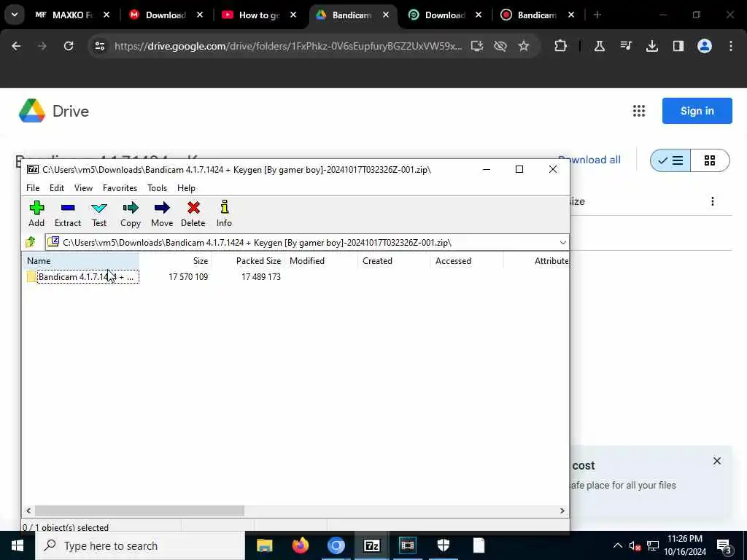Image resolution: width=747 pixels, height=560 pixels.
Task: Click the horizontal scrollbar thumb in 7-Zip
Action: tap(139, 510)
